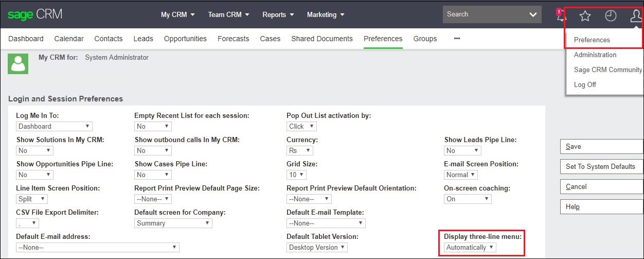Go to the Leads tab
Screen dimensions: 644x259
pyautogui.click(x=144, y=39)
